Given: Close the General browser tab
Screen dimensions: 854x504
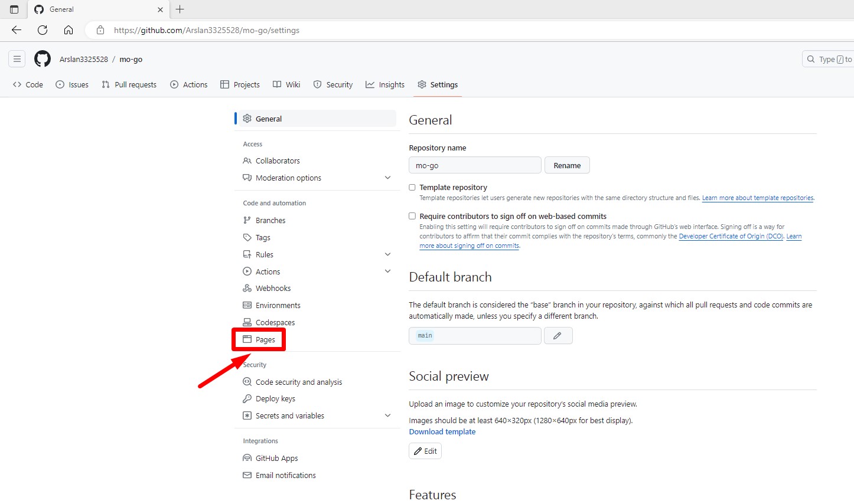Looking at the screenshot, I should tap(160, 9).
